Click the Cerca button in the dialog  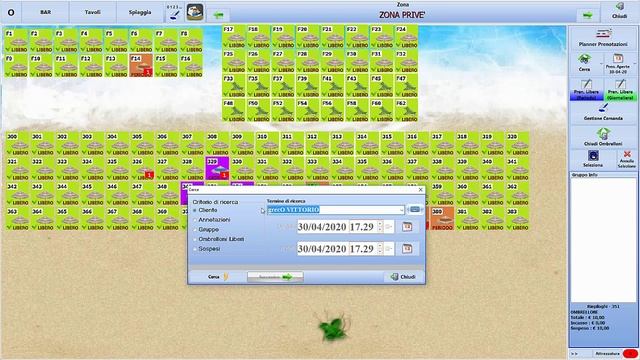point(218,277)
